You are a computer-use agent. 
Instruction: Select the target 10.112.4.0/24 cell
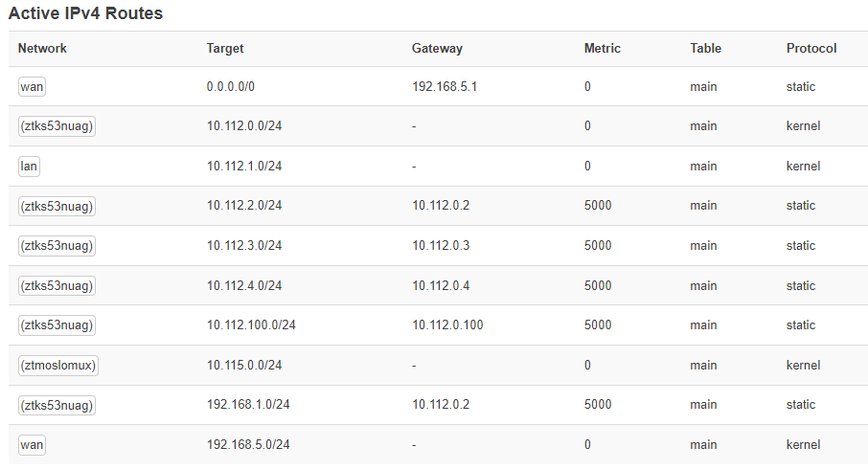pos(244,285)
